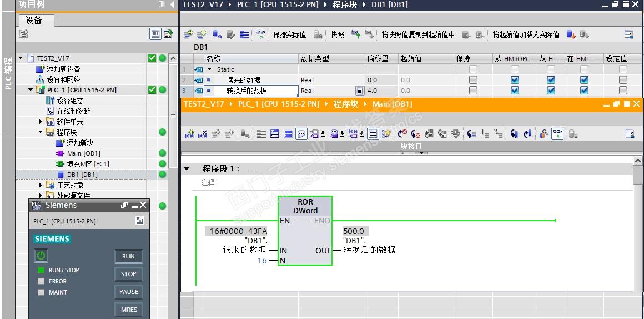This screenshot has width=644, height=319.
Task: Click add row icon in DB1 toolbar
Action: (201, 34)
